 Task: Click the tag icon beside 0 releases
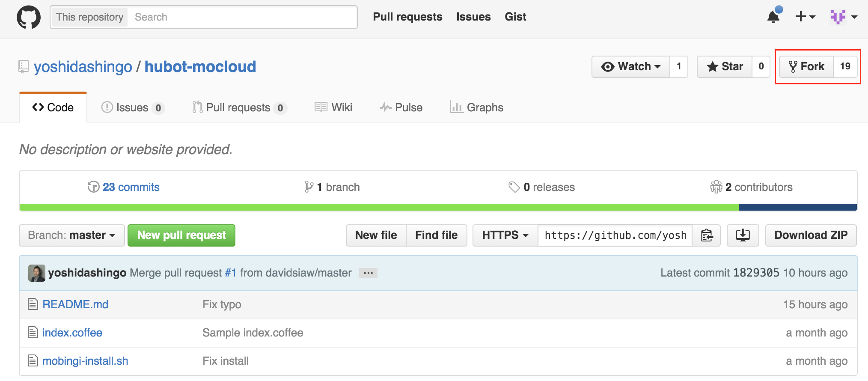coord(514,187)
